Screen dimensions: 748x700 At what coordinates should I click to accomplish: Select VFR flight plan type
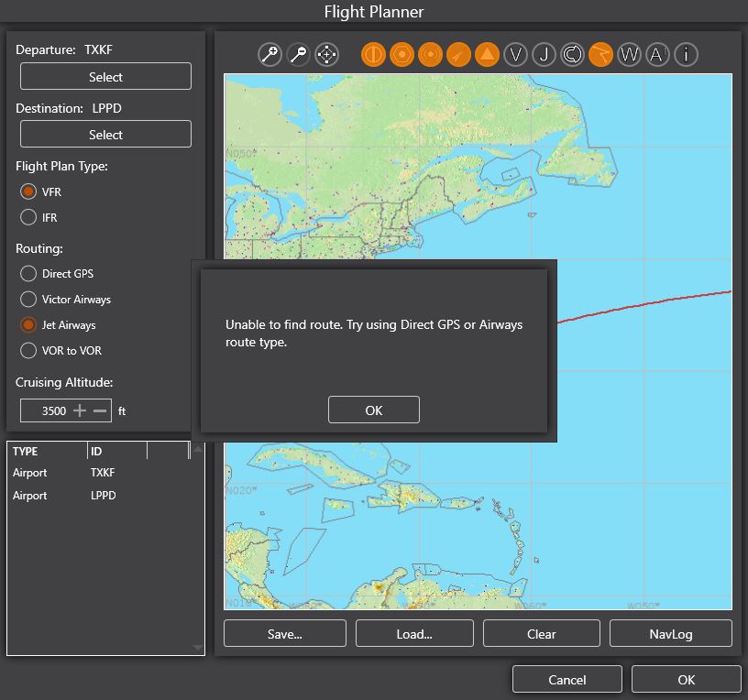tap(28, 192)
